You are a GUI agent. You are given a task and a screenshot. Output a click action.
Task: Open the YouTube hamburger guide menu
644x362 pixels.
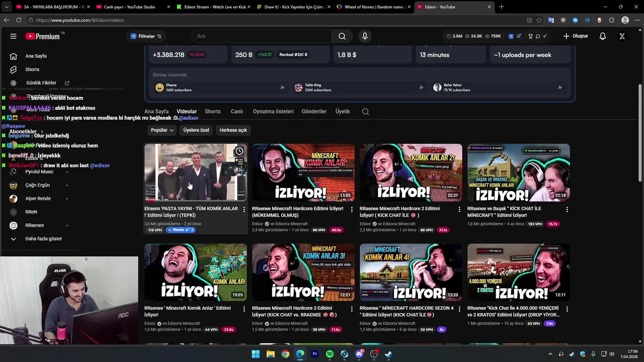click(14, 36)
